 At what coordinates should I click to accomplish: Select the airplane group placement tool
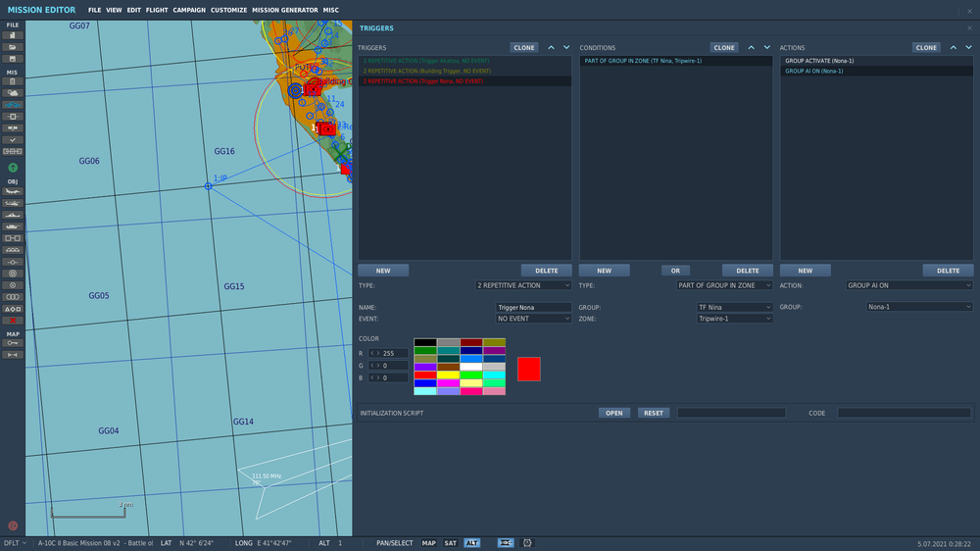(13, 191)
